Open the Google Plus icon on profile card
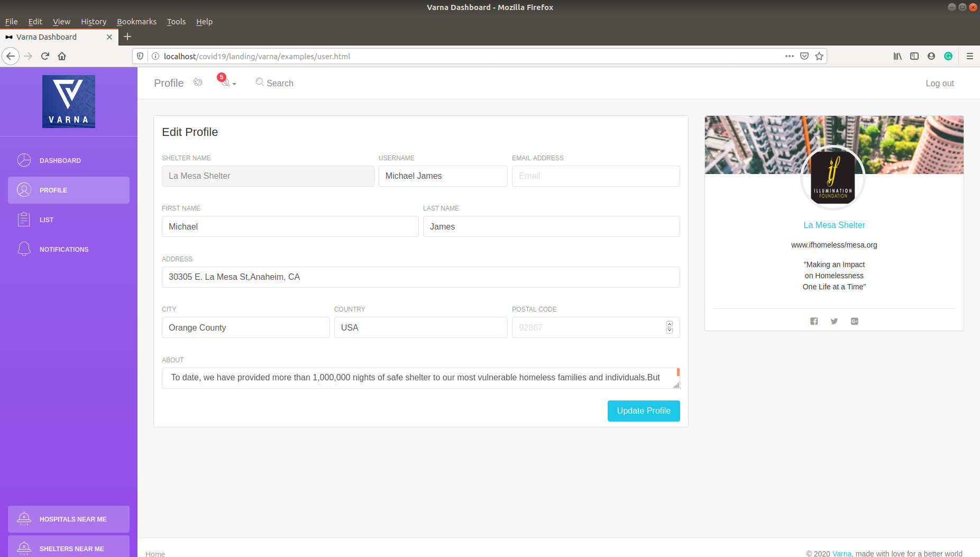This screenshot has height=557, width=980. pos(855,321)
